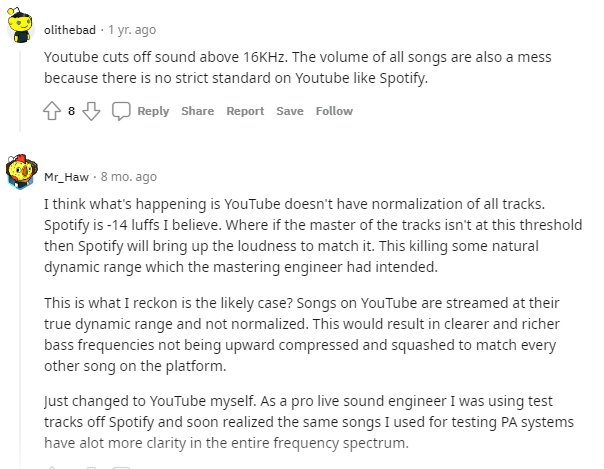Screen dimensions: 604x469
Task: Open the olithebad username link
Action: [x=70, y=30]
